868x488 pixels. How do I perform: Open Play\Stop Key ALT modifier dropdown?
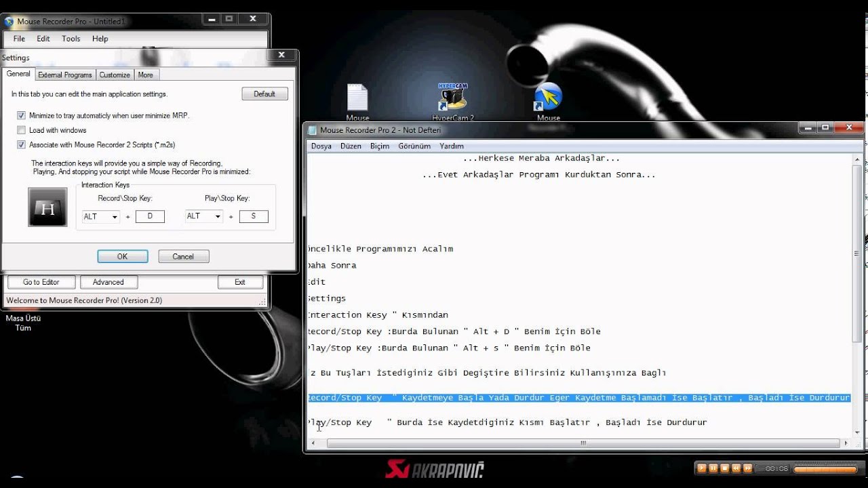(x=204, y=216)
